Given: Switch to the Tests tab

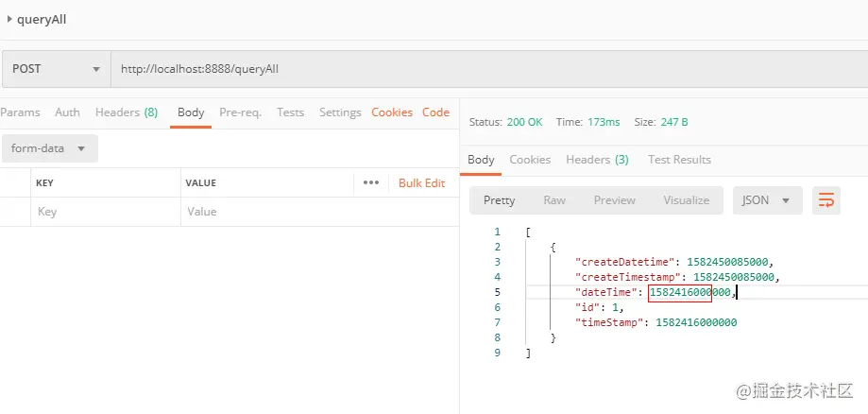Looking at the screenshot, I should 290,112.
